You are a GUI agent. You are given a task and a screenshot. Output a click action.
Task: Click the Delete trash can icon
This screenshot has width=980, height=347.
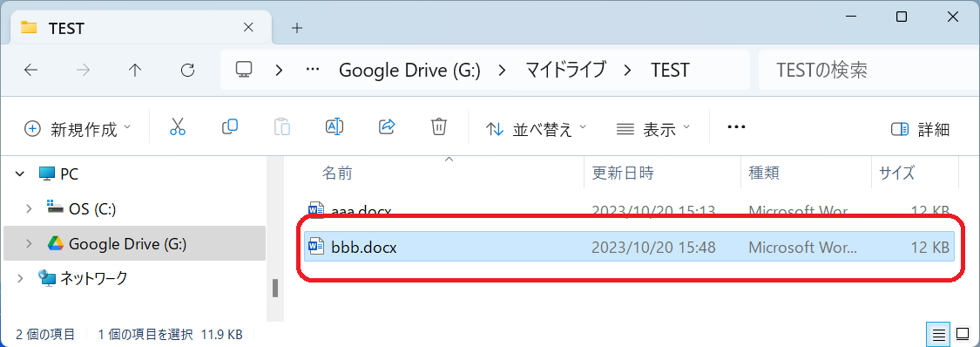[x=439, y=127]
